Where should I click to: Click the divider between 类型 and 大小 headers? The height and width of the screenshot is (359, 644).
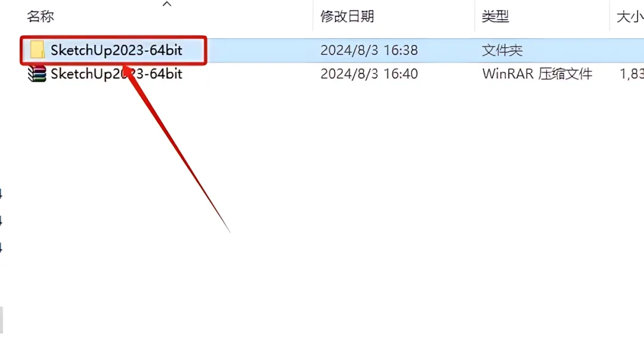(x=609, y=16)
